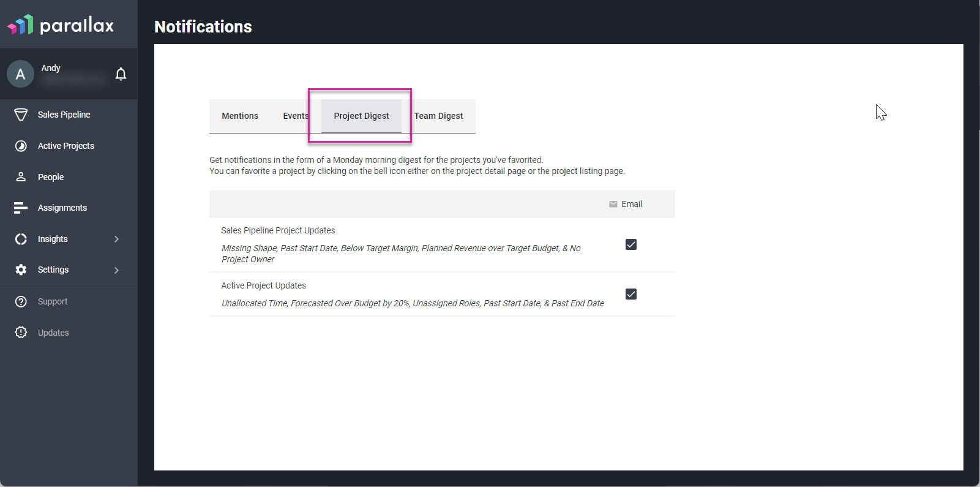980x487 pixels.
Task: Click the Updates badge icon
Action: pos(21,332)
